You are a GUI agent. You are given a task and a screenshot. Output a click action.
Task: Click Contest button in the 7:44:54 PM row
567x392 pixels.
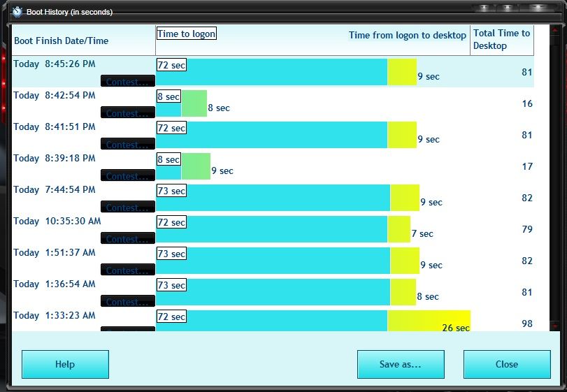128,207
